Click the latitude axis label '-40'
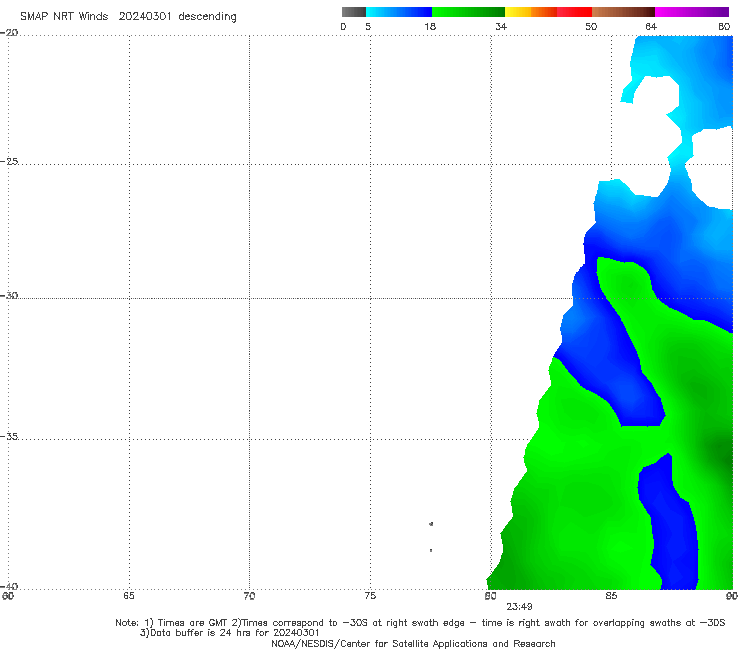 pyautogui.click(x=9, y=586)
